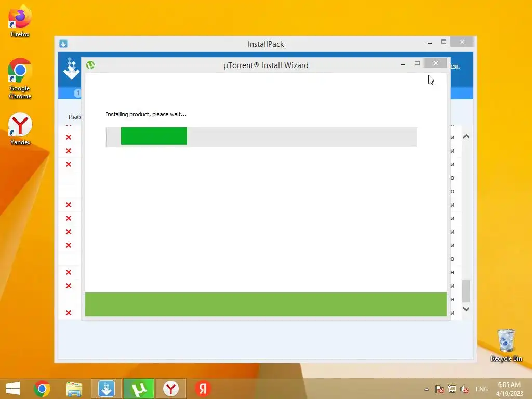Maximize the InstallPack window
The height and width of the screenshot is (399, 532).
point(444,42)
